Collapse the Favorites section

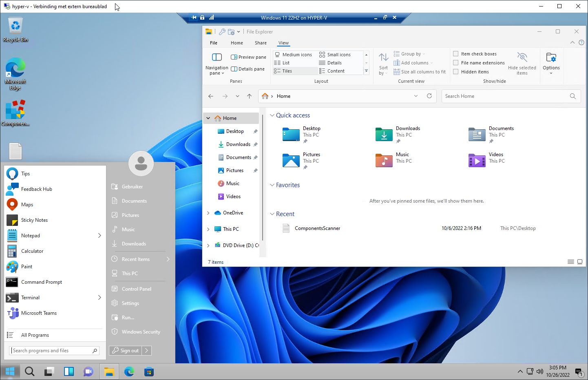click(272, 185)
